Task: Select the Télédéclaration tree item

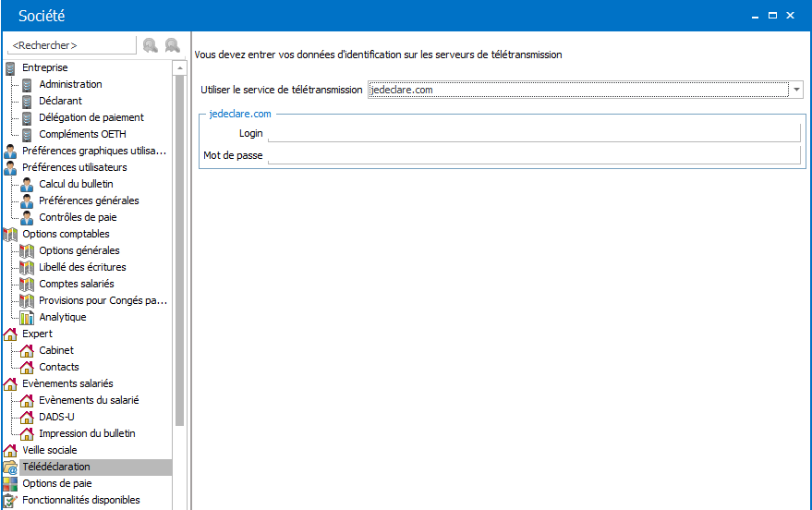Action: pos(56,467)
